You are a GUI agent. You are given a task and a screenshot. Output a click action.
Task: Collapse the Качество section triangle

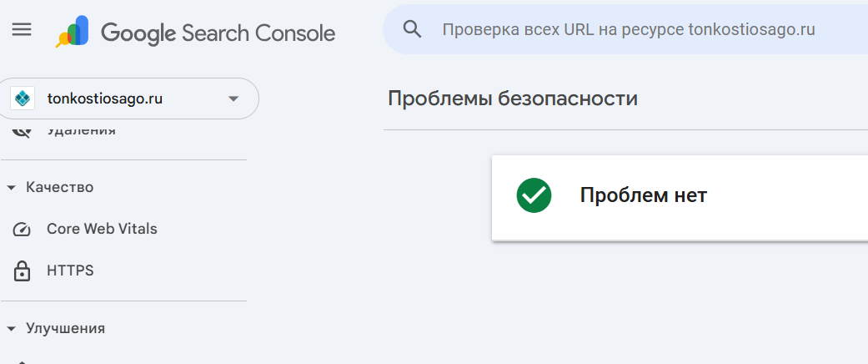11,188
